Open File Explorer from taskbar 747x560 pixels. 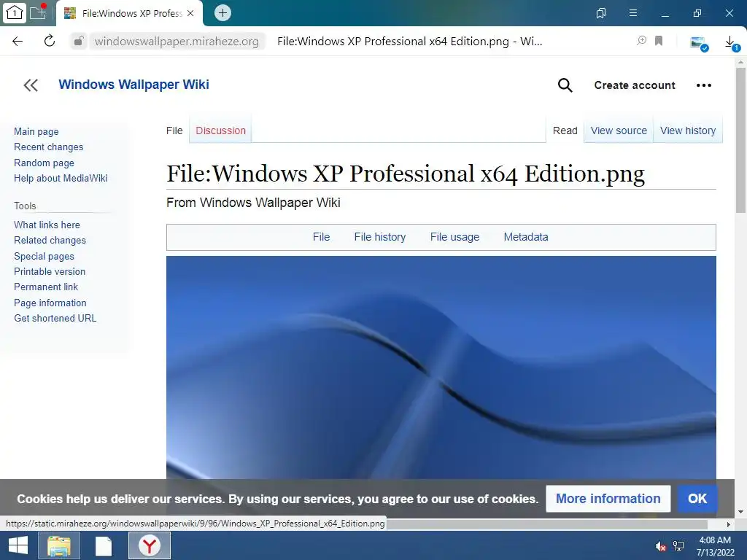point(59,545)
